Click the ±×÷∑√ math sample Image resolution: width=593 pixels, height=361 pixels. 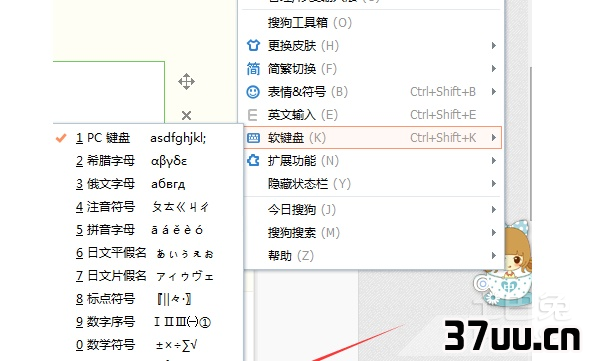coord(176,345)
